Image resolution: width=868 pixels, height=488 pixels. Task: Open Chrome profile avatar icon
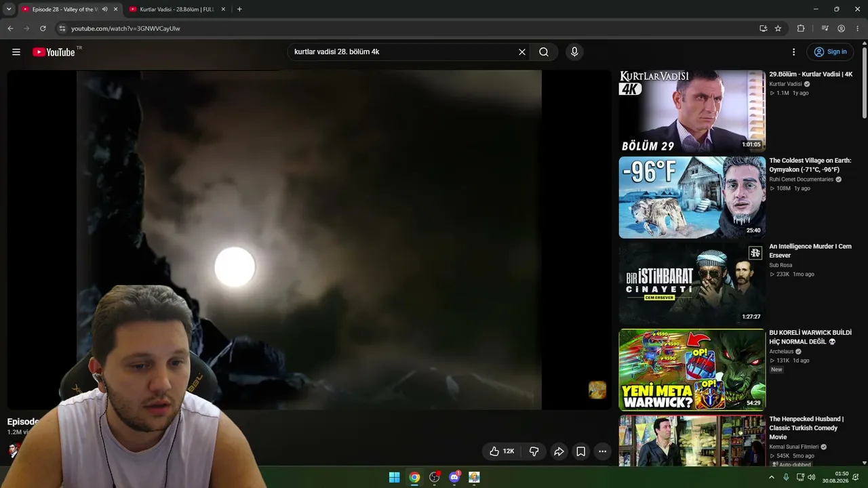pyautogui.click(x=841, y=28)
